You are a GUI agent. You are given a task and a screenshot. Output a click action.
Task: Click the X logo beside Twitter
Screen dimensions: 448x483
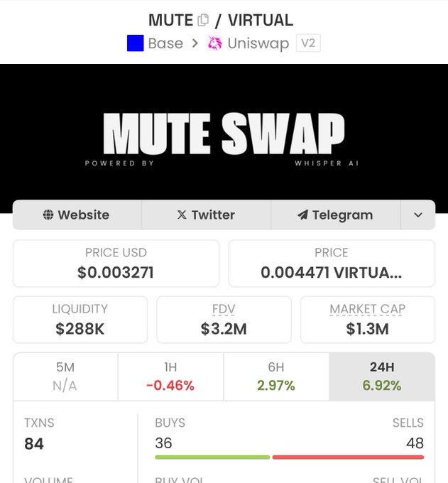click(182, 215)
